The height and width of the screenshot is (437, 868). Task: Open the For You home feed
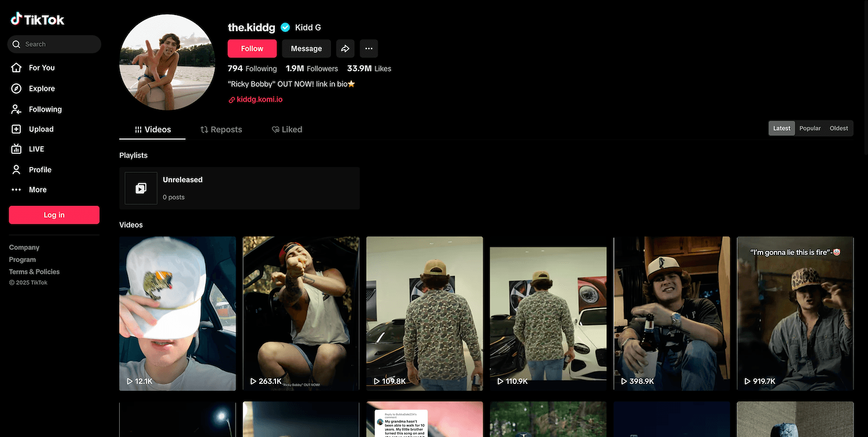[x=42, y=68]
